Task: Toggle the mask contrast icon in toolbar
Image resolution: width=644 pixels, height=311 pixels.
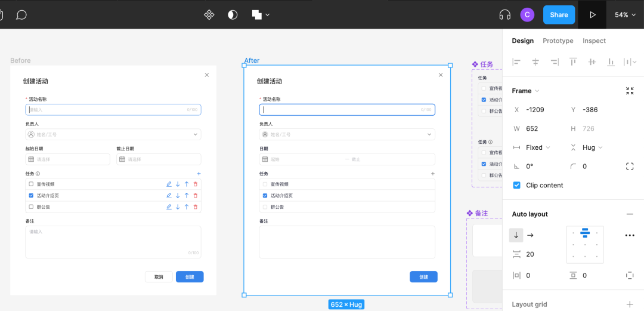Action: (233, 14)
